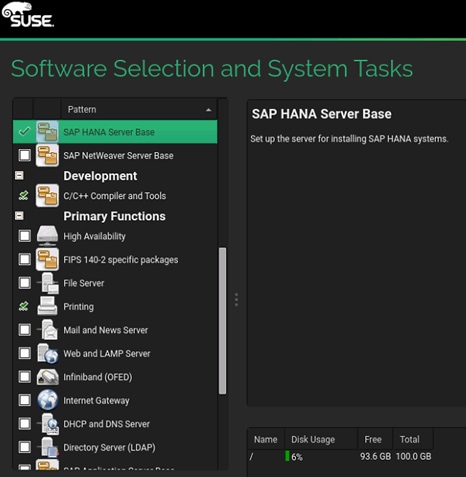Click the Printing printer icon

pos(47,306)
